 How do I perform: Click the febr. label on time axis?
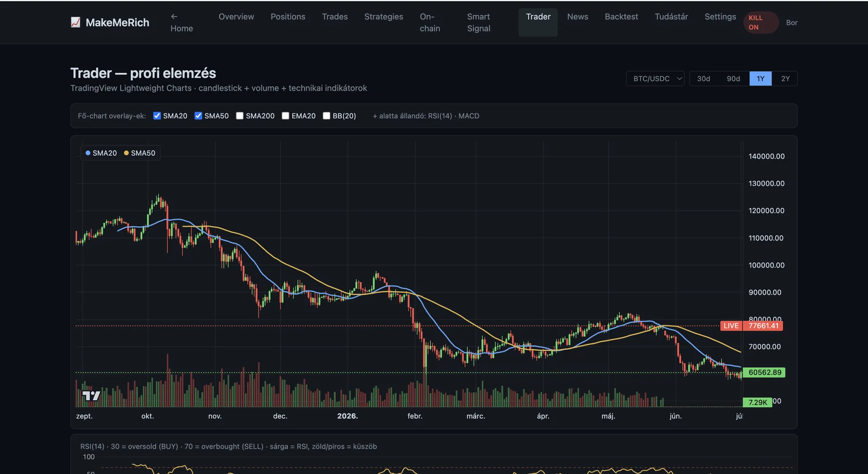(x=415, y=416)
